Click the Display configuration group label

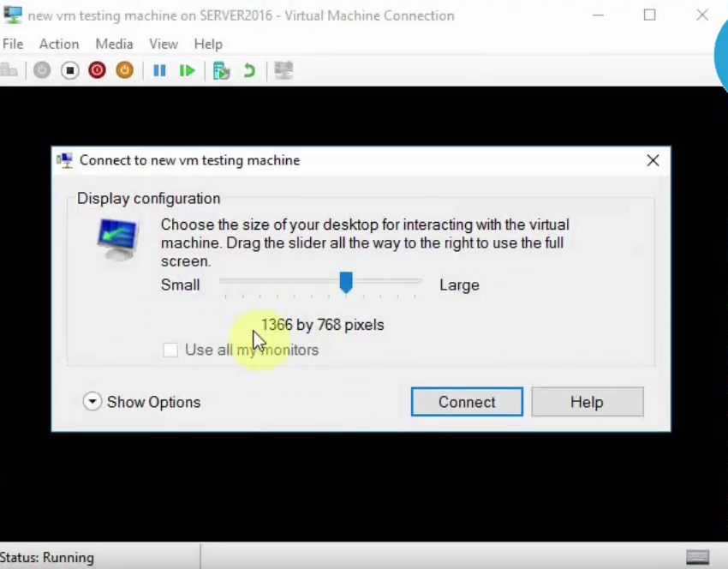tap(148, 198)
